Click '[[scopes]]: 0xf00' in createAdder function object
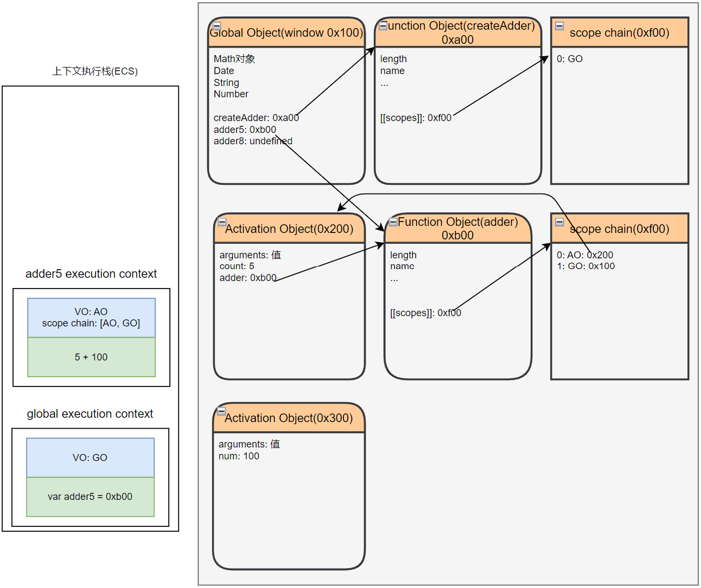Viewport: 701px width, 588px height. coord(415,118)
